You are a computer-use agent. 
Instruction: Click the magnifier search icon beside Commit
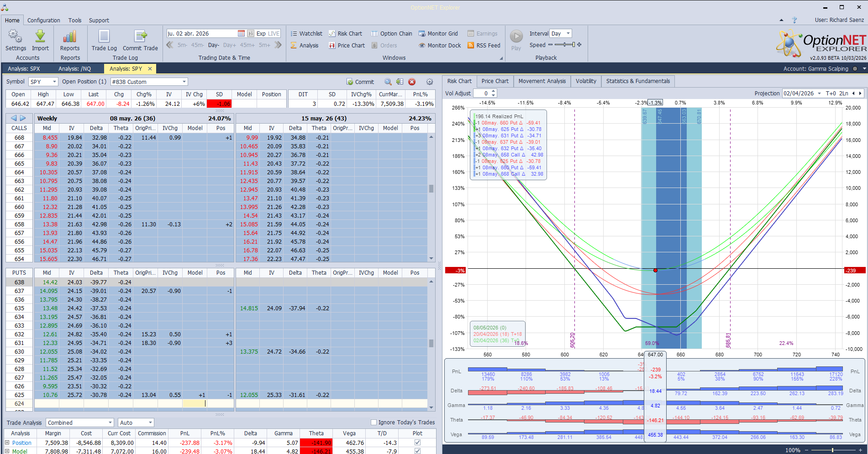click(388, 82)
